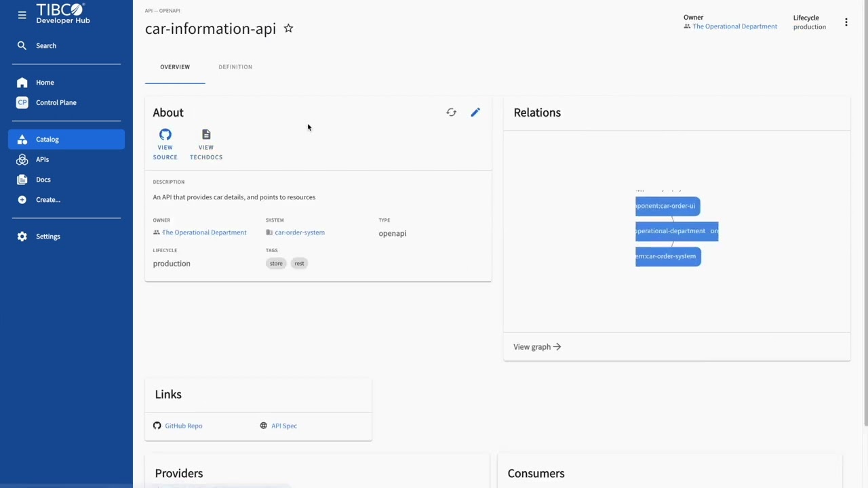This screenshot has width=868, height=488.
Task: Open Create... in sidebar
Action: tap(48, 199)
